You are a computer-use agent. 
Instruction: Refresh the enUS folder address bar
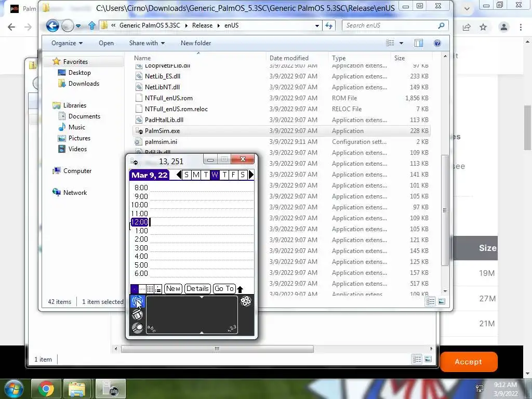tap(329, 25)
